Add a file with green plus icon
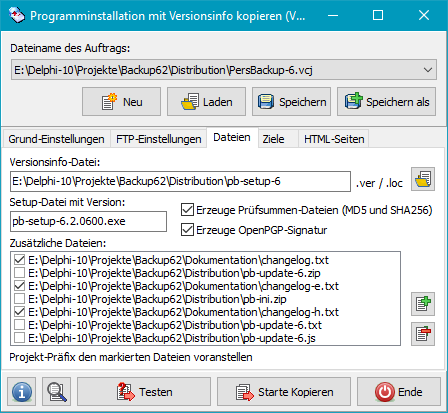 (x=423, y=304)
